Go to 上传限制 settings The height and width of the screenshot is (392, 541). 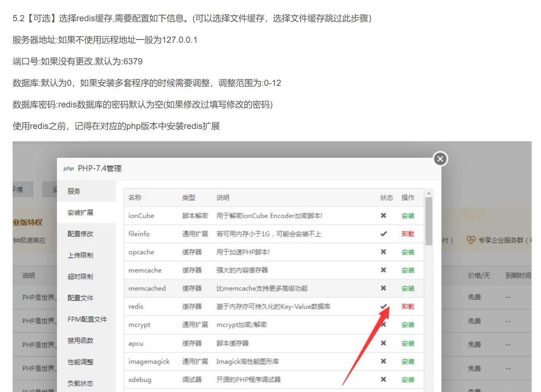(86, 255)
